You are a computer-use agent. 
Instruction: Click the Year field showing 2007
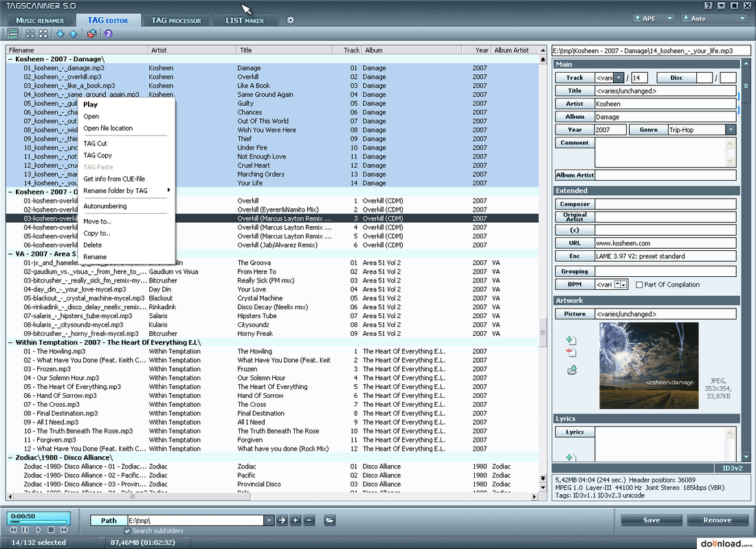(610, 130)
